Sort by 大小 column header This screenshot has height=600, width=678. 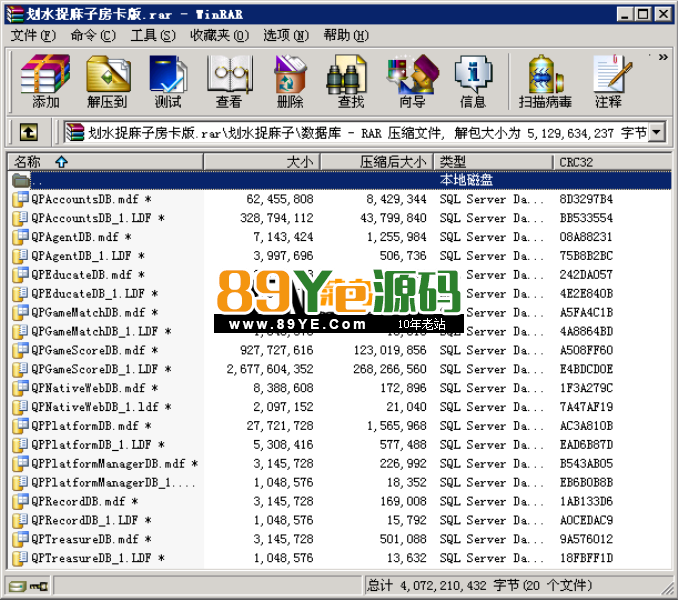tap(262, 162)
